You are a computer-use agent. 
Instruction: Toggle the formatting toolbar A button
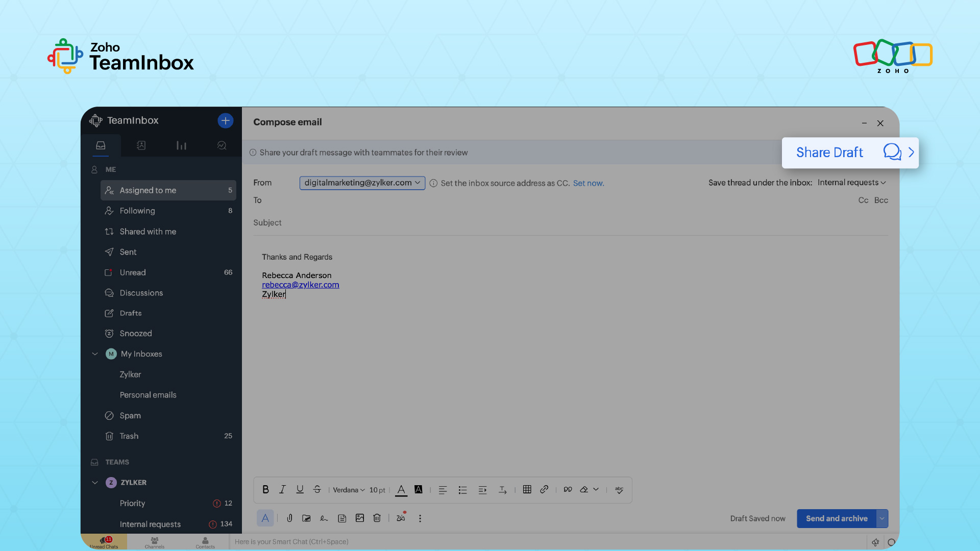point(265,518)
